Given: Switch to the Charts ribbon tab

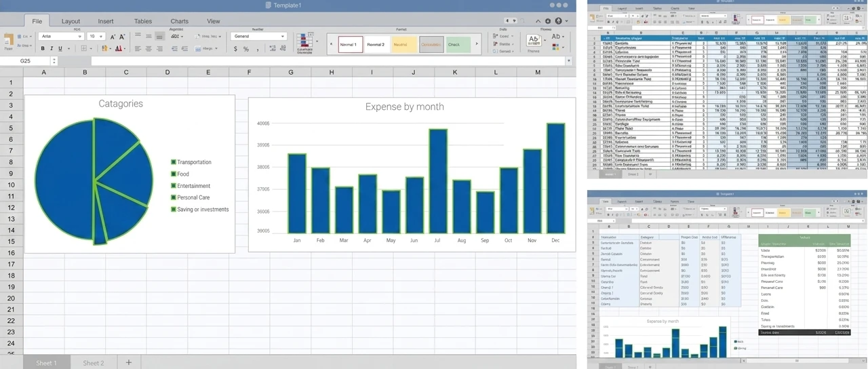Looking at the screenshot, I should tap(179, 21).
